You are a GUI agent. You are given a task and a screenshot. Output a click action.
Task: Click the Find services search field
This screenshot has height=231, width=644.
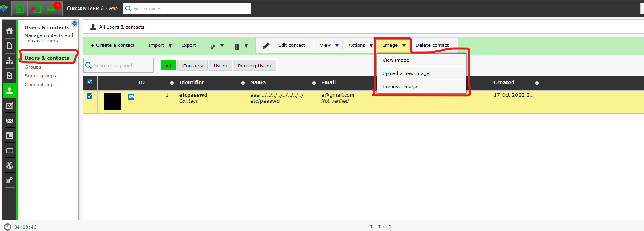coord(187,8)
